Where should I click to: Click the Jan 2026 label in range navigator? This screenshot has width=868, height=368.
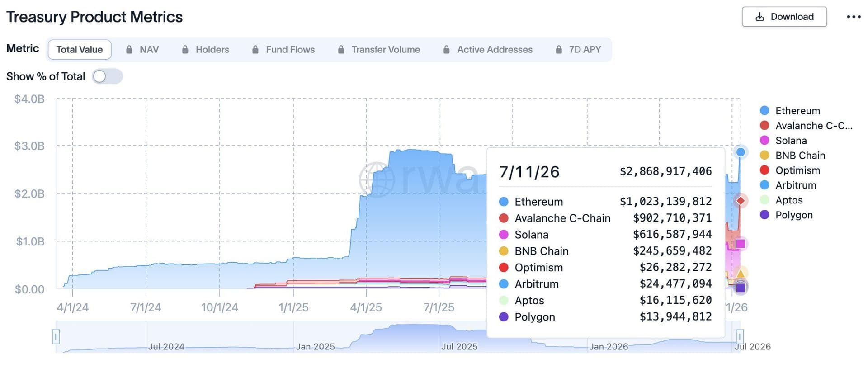pos(609,347)
